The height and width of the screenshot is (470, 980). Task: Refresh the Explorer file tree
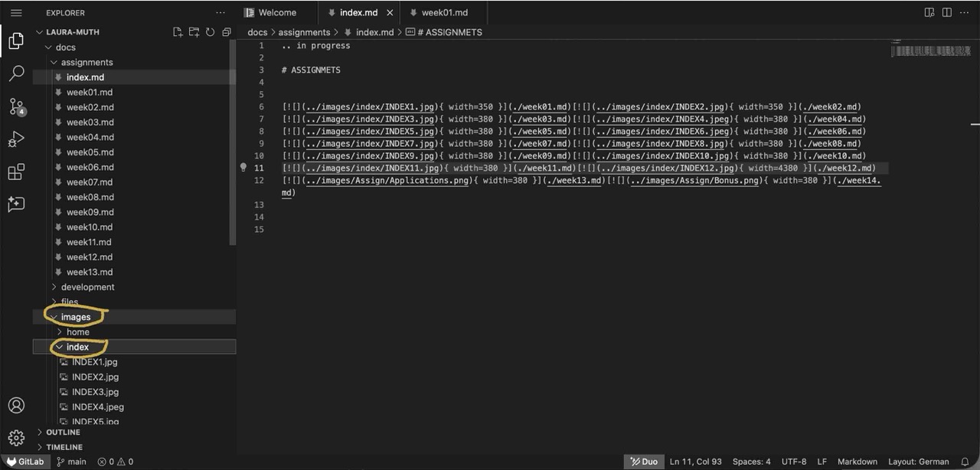click(210, 32)
